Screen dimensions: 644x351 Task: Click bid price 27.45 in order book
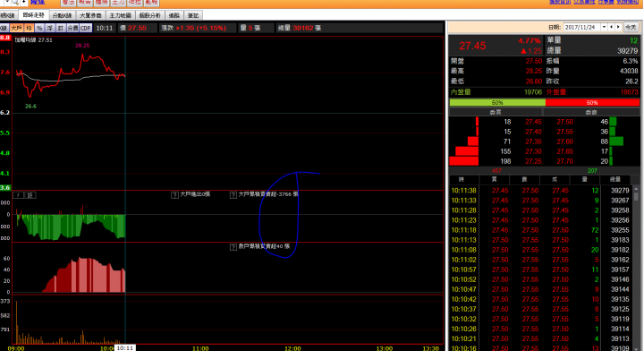tap(533, 122)
